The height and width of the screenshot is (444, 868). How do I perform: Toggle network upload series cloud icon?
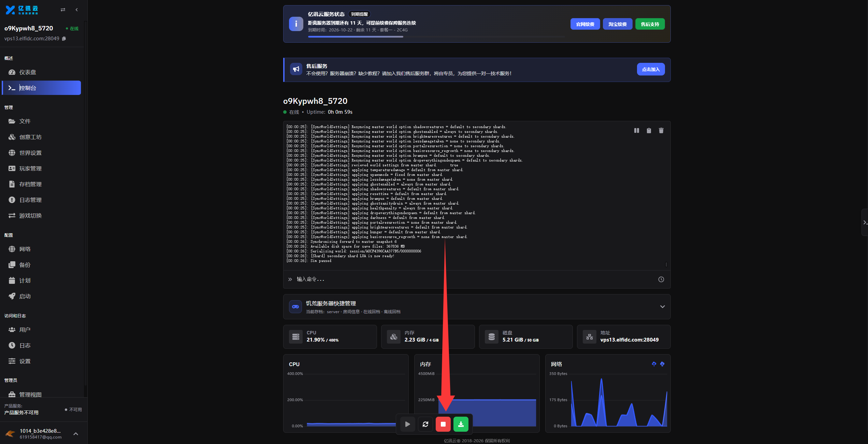[x=654, y=364]
